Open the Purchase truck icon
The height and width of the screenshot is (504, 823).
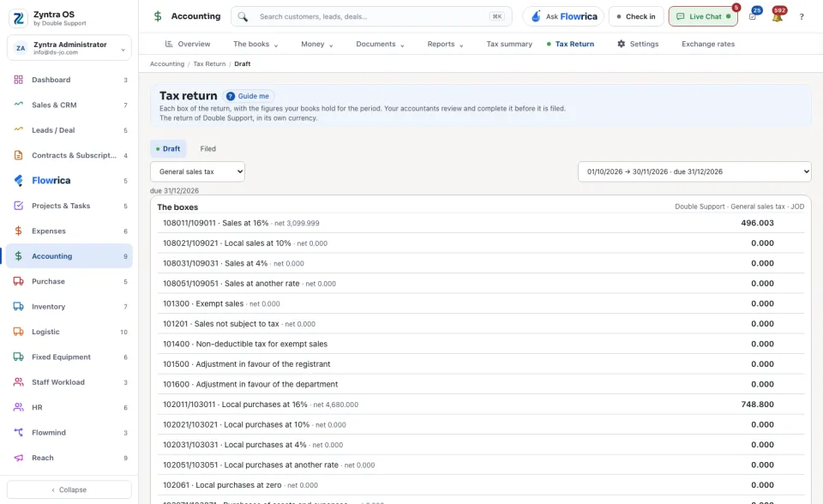click(x=18, y=281)
